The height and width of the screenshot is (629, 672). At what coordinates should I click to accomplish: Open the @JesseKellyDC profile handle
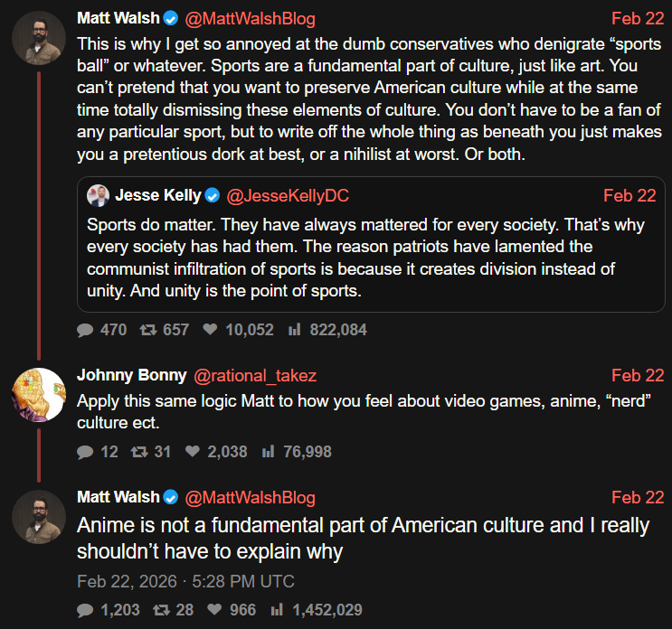(287, 196)
